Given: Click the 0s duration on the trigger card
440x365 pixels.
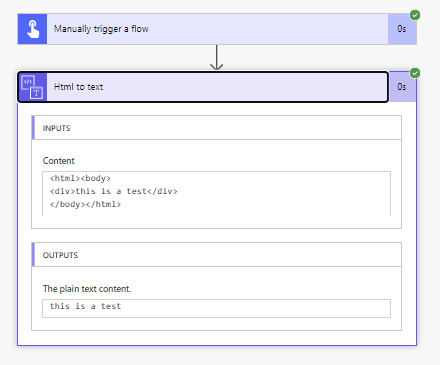Looking at the screenshot, I should (401, 29).
